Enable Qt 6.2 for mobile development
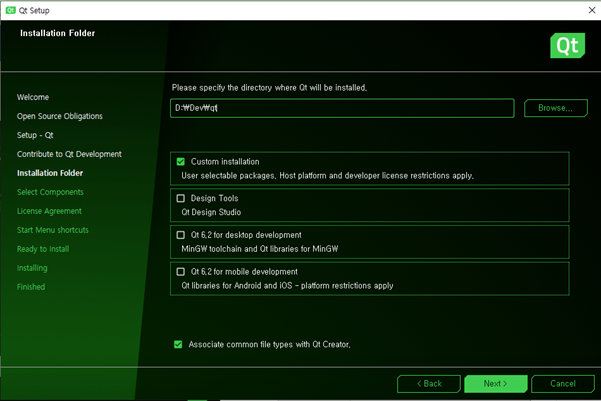The height and width of the screenshot is (401, 601). tap(181, 272)
